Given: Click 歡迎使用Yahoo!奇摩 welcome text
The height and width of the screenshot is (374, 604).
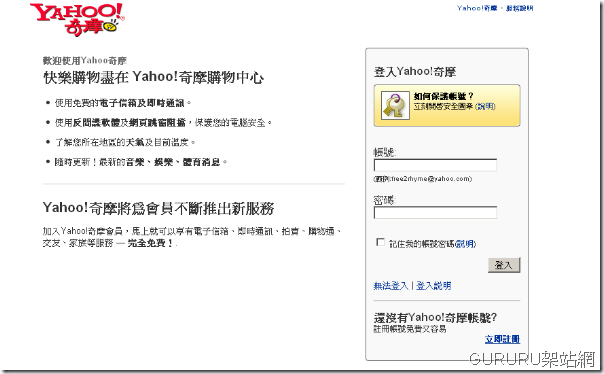Looking at the screenshot, I should 85,60.
